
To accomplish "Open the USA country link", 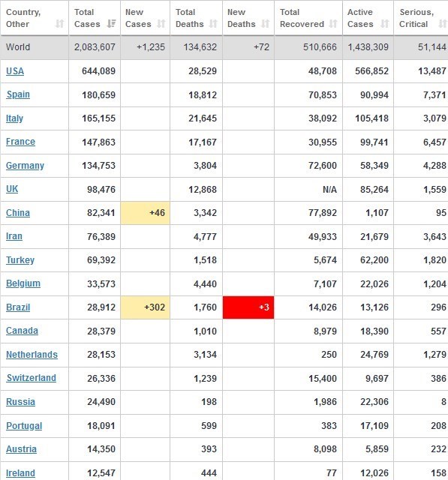I will click(x=15, y=71).
